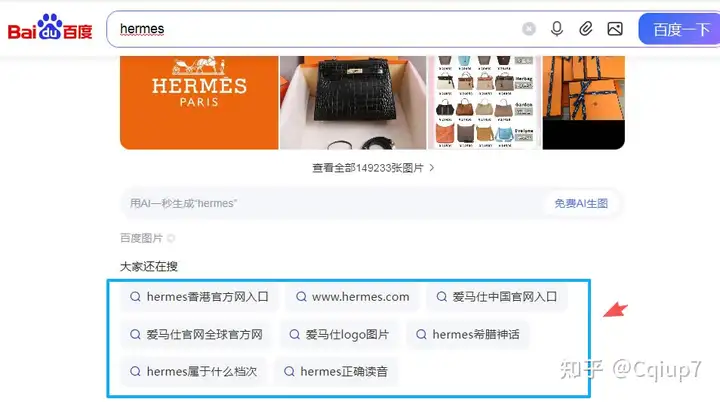Screen dimensions: 720x402
Task: Open the black crocodile bag image
Action: pyautogui.click(x=353, y=102)
